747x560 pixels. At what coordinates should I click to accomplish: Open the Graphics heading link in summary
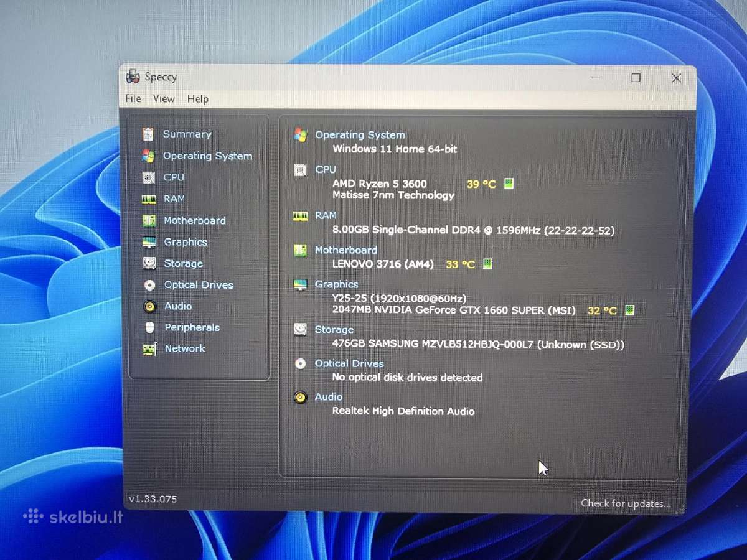coord(337,284)
